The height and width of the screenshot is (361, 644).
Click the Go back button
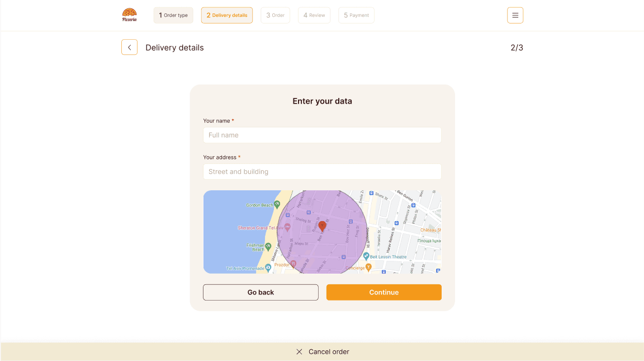click(261, 292)
